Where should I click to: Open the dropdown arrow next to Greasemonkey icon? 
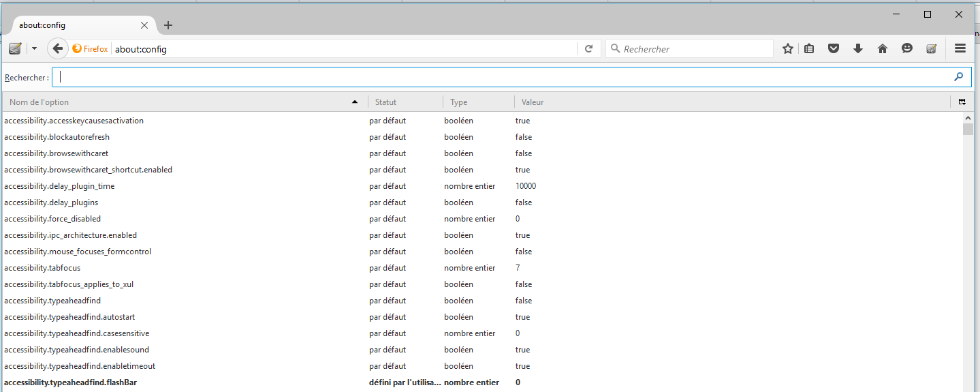(x=34, y=48)
